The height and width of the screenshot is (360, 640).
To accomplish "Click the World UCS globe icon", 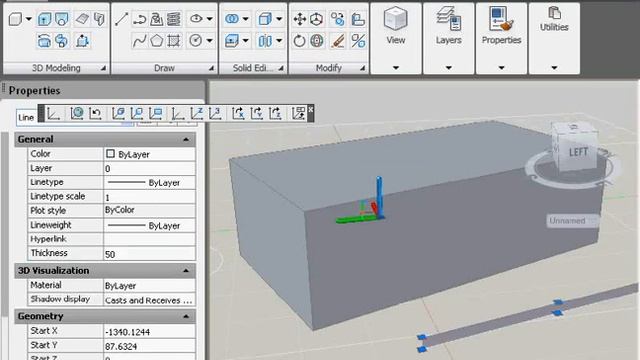I will coord(77,113).
